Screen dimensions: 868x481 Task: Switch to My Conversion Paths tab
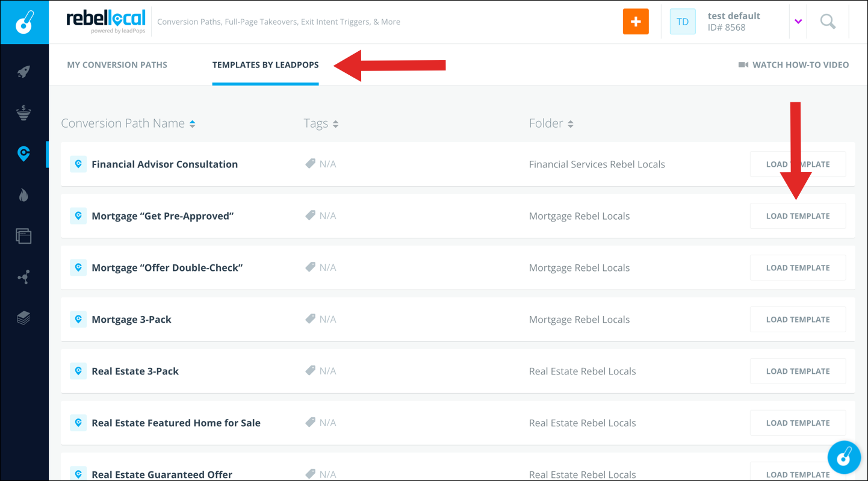(117, 64)
